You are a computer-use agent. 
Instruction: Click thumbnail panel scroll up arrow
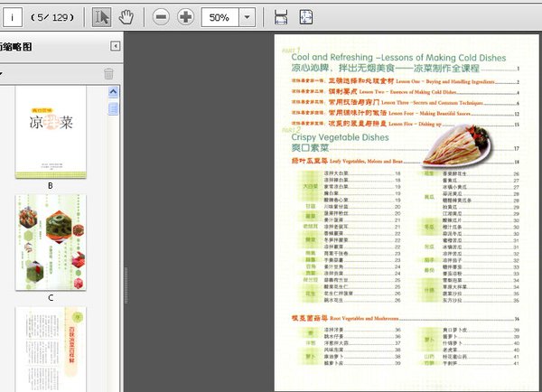point(114,92)
